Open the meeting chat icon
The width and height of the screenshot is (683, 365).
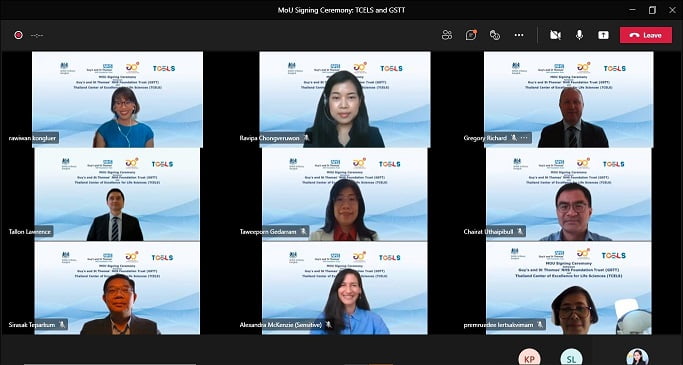point(471,35)
